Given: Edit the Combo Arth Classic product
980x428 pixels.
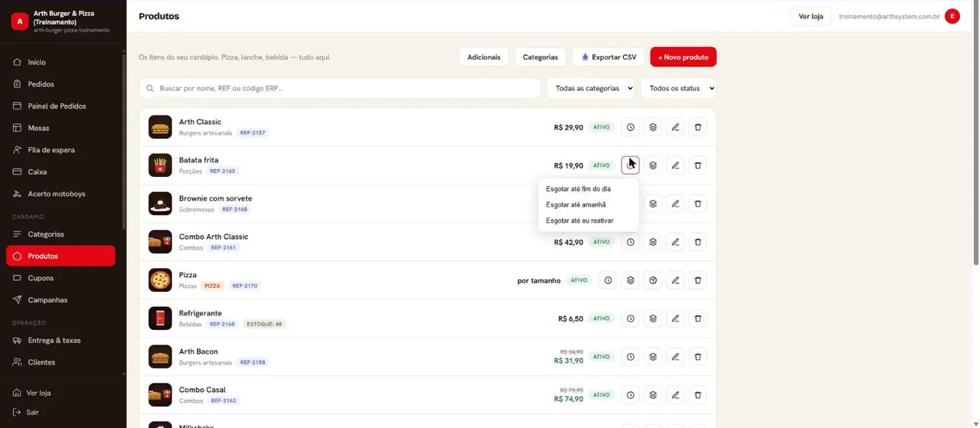Looking at the screenshot, I should point(675,242).
